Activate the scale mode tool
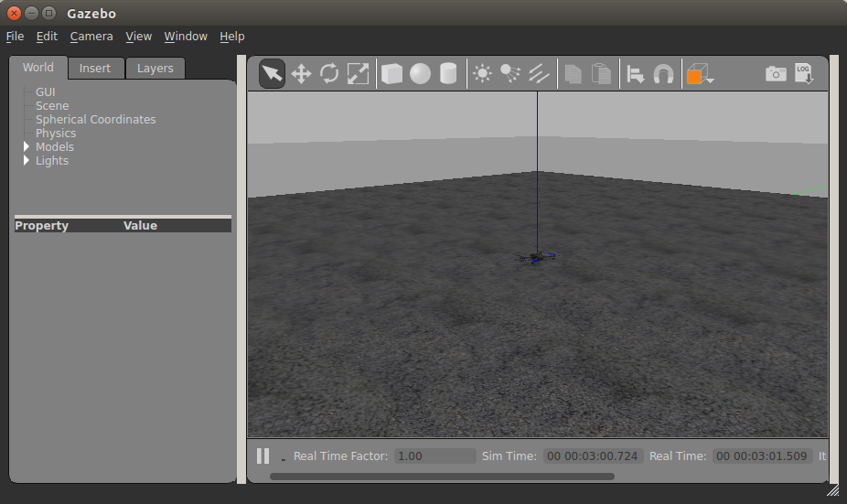This screenshot has width=847, height=504. coord(358,73)
